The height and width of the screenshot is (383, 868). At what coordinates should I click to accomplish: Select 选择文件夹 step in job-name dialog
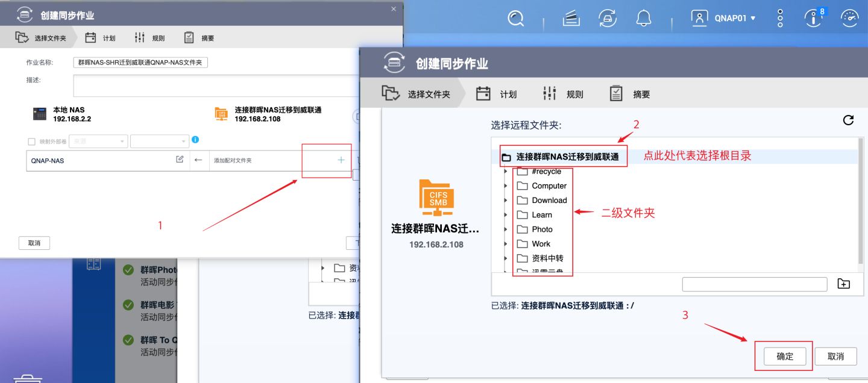[x=41, y=38]
